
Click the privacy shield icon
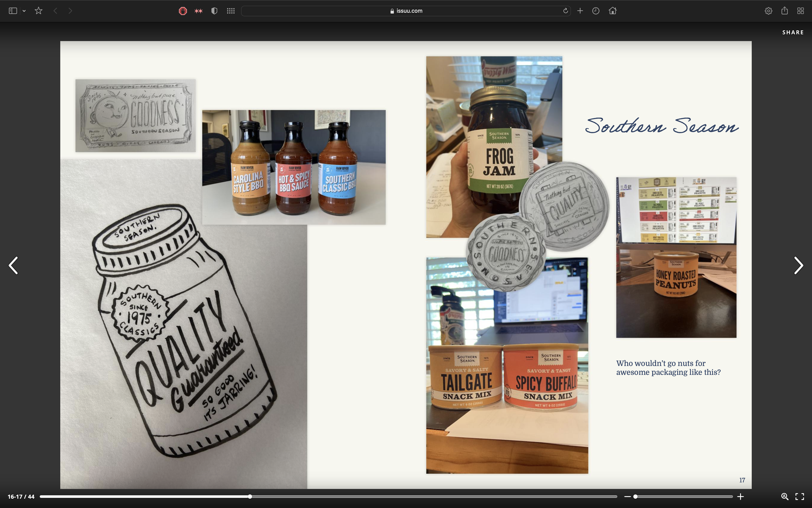click(x=214, y=11)
